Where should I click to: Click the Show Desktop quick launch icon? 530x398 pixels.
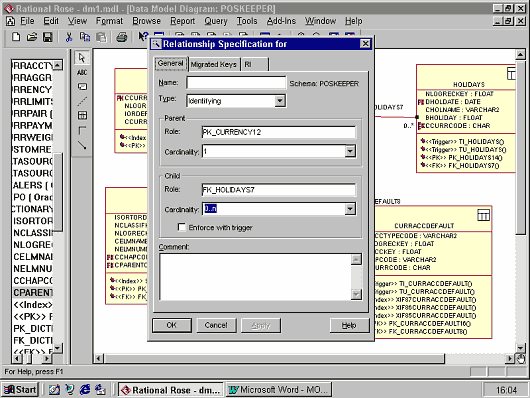point(54,390)
